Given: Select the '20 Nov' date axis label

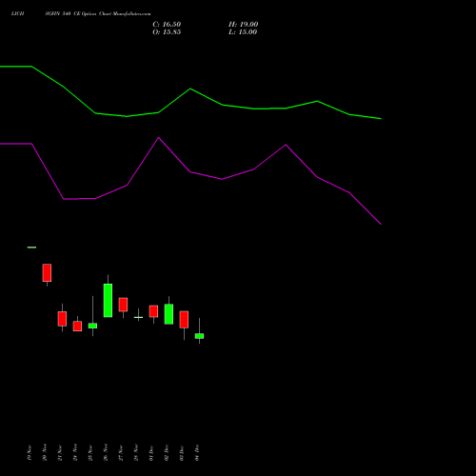Looking at the screenshot, I should (x=45, y=453).
